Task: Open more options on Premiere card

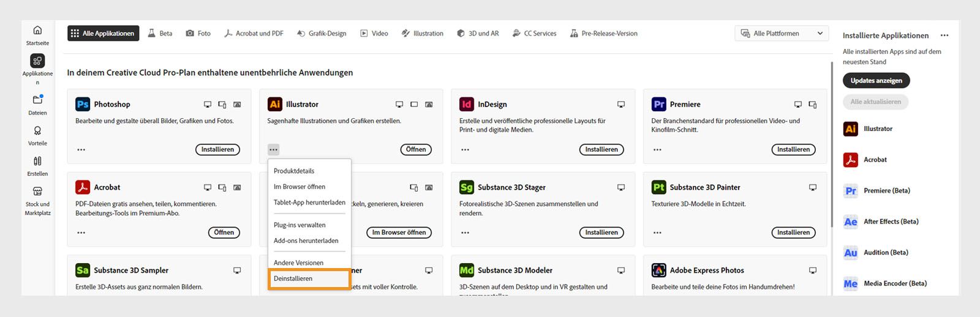Action: point(657,149)
